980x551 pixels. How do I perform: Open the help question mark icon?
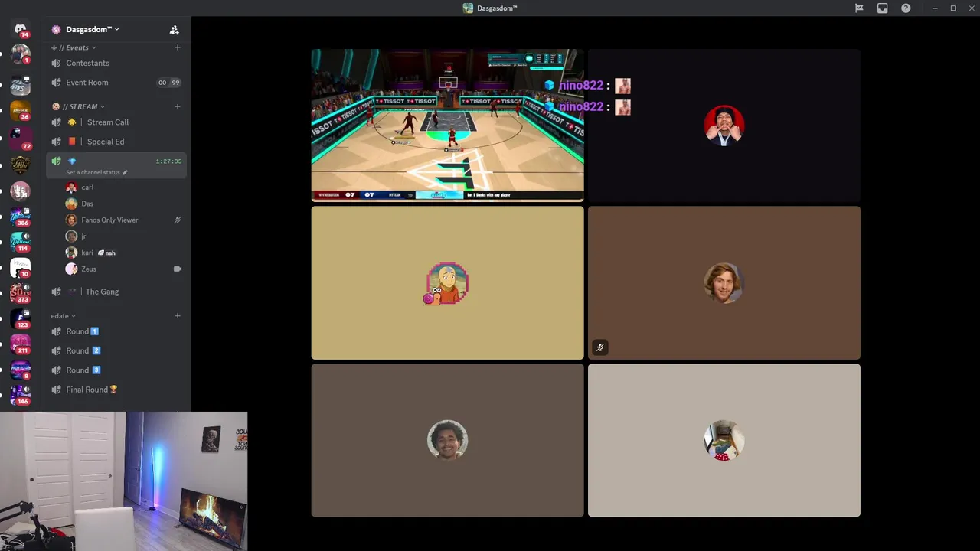click(x=906, y=8)
